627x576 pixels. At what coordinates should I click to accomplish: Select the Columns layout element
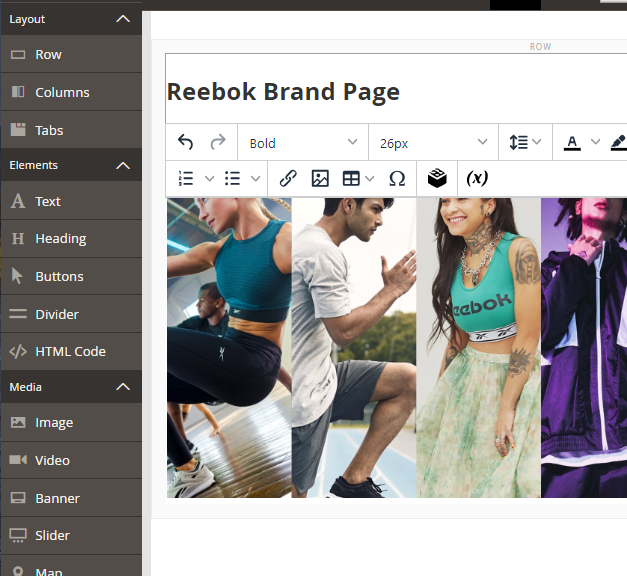[71, 92]
